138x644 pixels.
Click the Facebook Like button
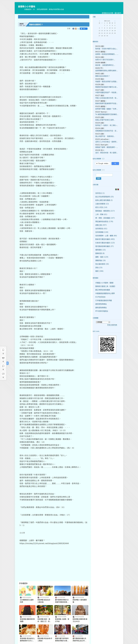(84, 29)
